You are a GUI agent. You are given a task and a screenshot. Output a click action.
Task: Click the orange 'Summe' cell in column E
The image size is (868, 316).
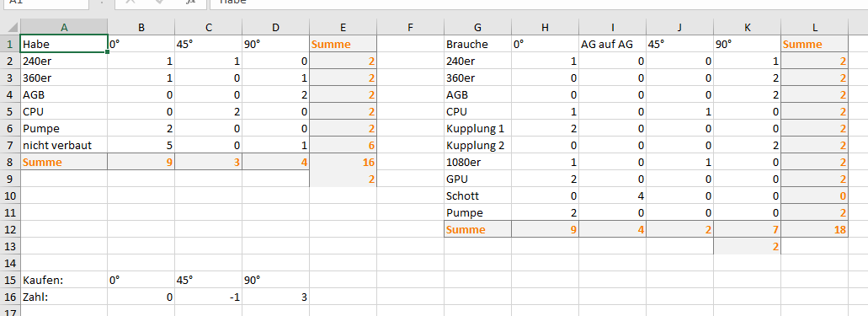pos(343,45)
